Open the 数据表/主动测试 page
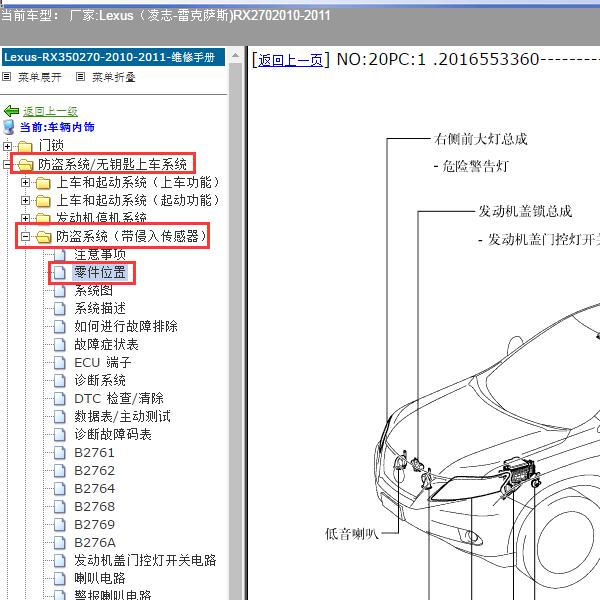 point(122,416)
